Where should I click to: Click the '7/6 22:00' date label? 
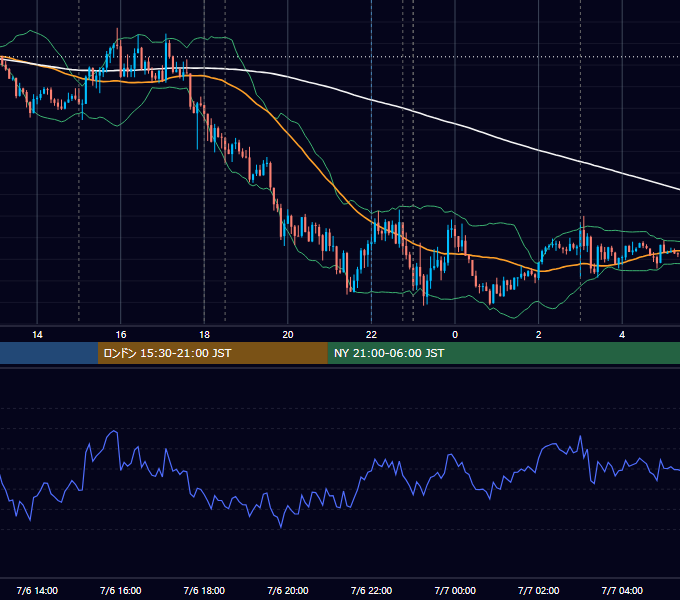point(371,590)
